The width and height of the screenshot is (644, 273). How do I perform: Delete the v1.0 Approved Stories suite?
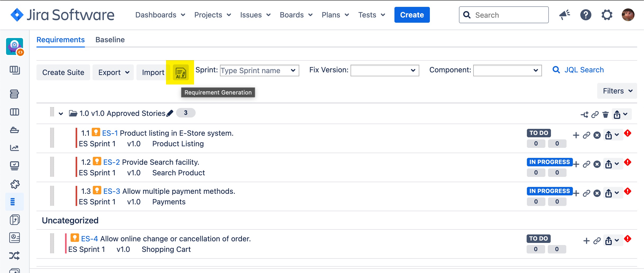605,115
